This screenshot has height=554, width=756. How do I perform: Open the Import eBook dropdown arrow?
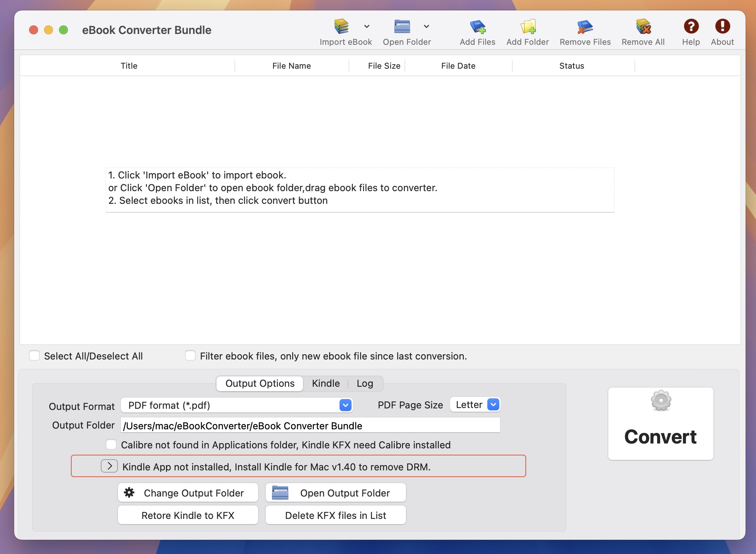pos(366,26)
